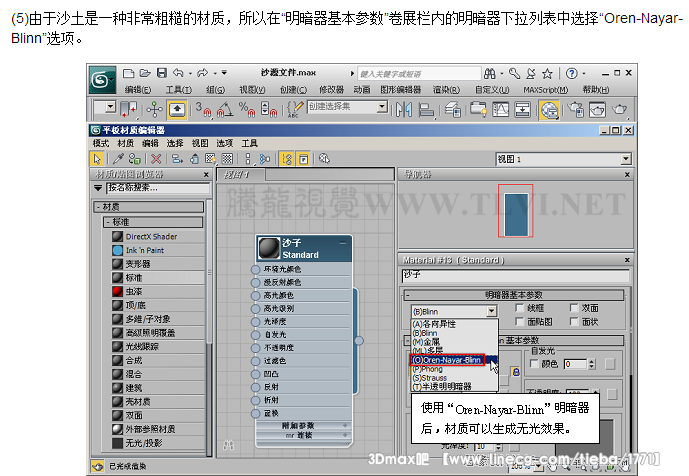
Task: Click the 沙子 node sphere preview thumbnail
Action: (269, 248)
